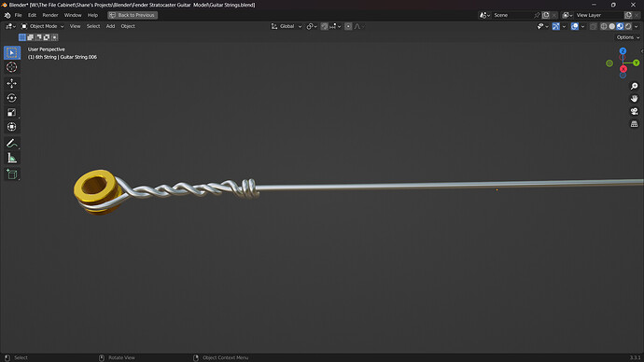Expand the shading options arrow
Screen dimensions: 644x362
[637, 26]
